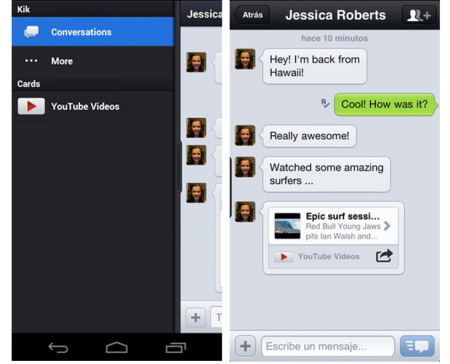This screenshot has width=450, height=364.
Task: Click the share arrow on YouTube card
Action: pyautogui.click(x=384, y=256)
